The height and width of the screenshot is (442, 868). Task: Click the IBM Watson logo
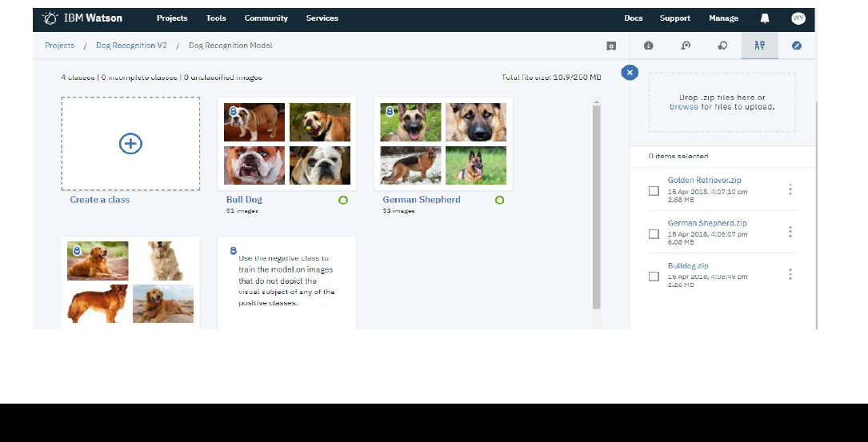coord(82,18)
